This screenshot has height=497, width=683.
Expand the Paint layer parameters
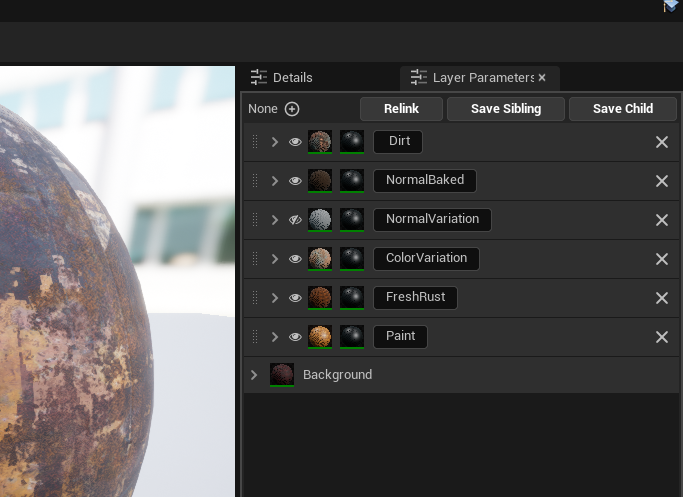[274, 337]
